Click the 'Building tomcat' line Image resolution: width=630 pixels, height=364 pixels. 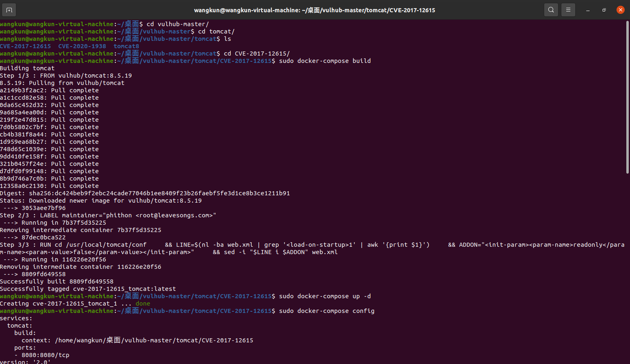[27, 68]
